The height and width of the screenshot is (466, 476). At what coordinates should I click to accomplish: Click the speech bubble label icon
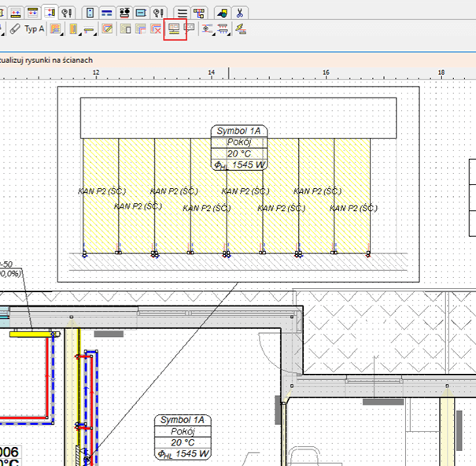tap(190, 28)
